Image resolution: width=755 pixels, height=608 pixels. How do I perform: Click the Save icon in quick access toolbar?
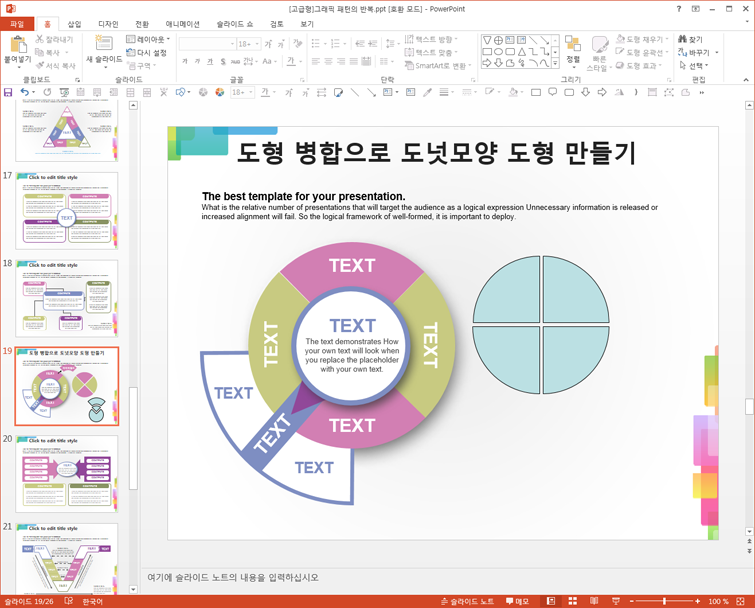pyautogui.click(x=8, y=92)
